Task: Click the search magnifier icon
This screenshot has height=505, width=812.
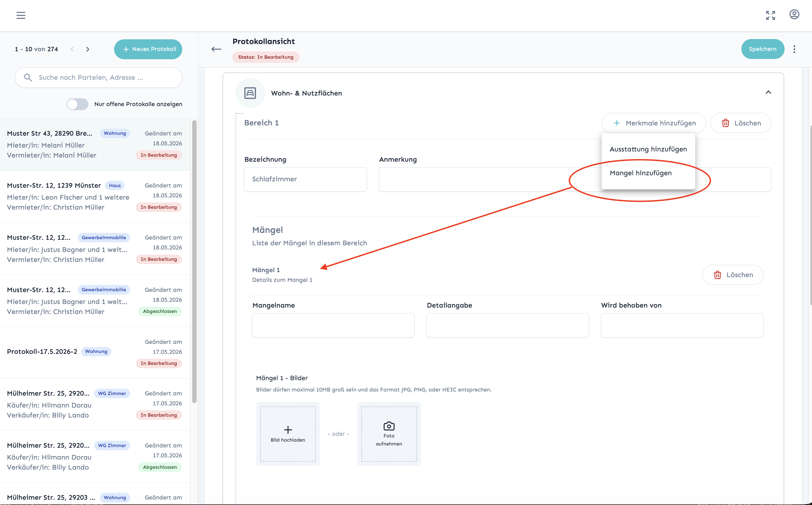Action: tap(28, 78)
